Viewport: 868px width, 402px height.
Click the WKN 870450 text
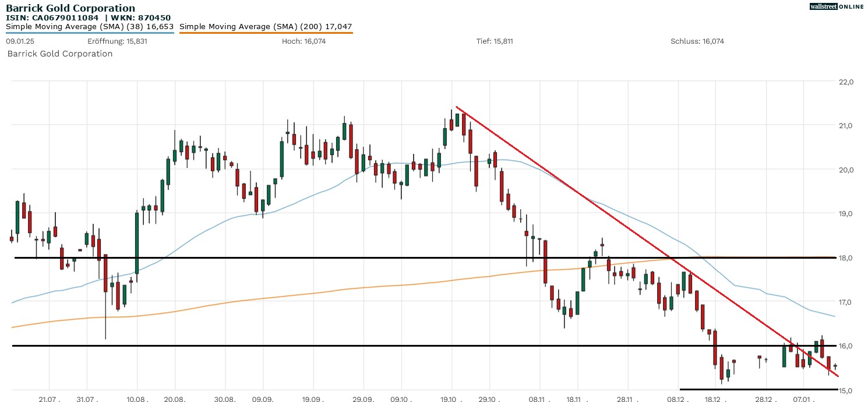point(138,17)
